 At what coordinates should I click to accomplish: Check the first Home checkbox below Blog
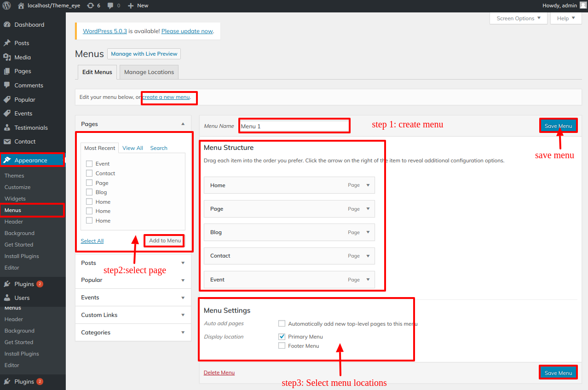coord(89,202)
